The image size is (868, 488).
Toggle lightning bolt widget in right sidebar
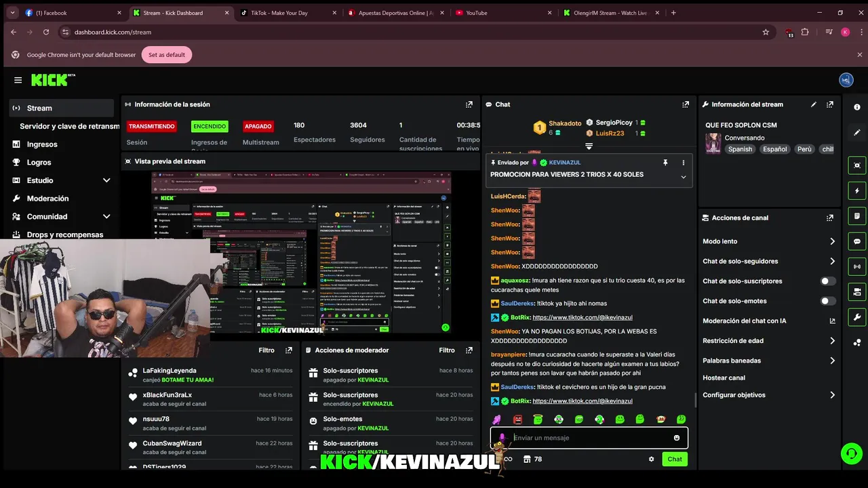(857, 190)
